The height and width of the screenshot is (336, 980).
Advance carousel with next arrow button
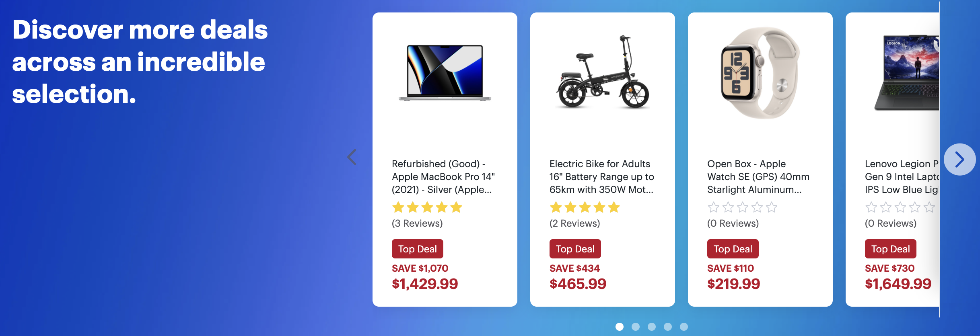pyautogui.click(x=959, y=160)
